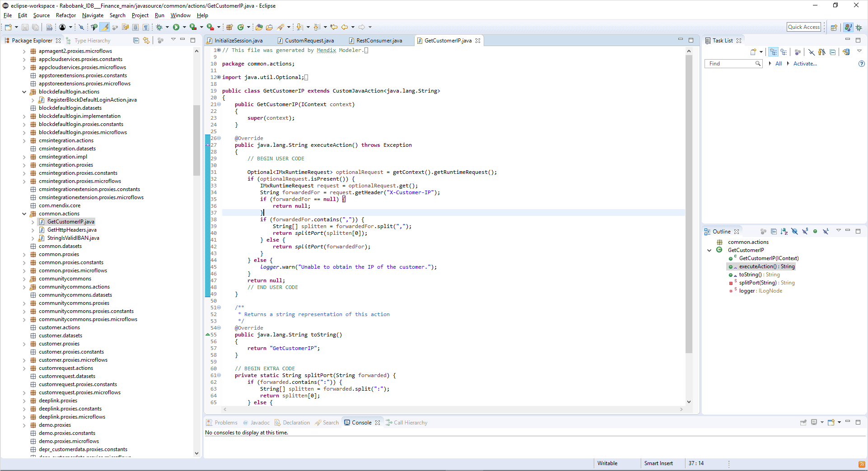
Task: Collapse the common.actions package node
Action: 24,214
